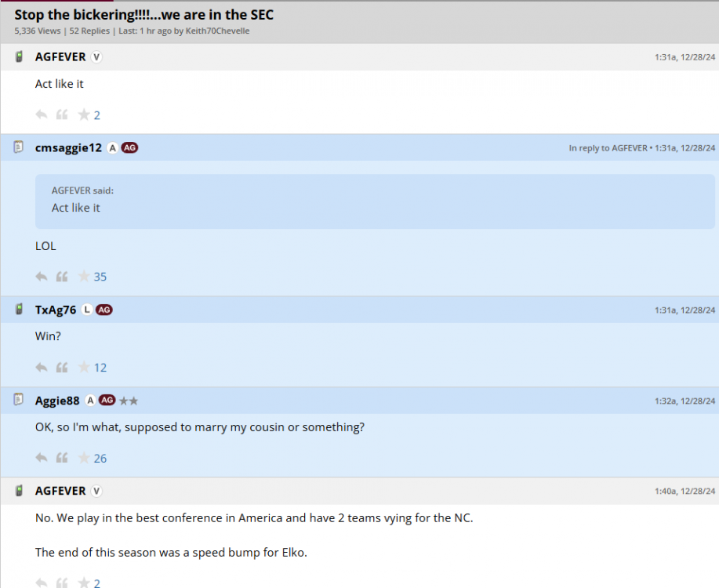Image resolution: width=719 pixels, height=588 pixels.
Task: Star TxAg76's "Win?" post
Action: (x=83, y=368)
